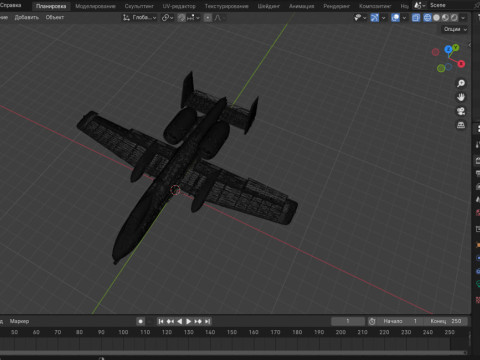Open the snap settings dropdown
480x360 pixels.
193,18
